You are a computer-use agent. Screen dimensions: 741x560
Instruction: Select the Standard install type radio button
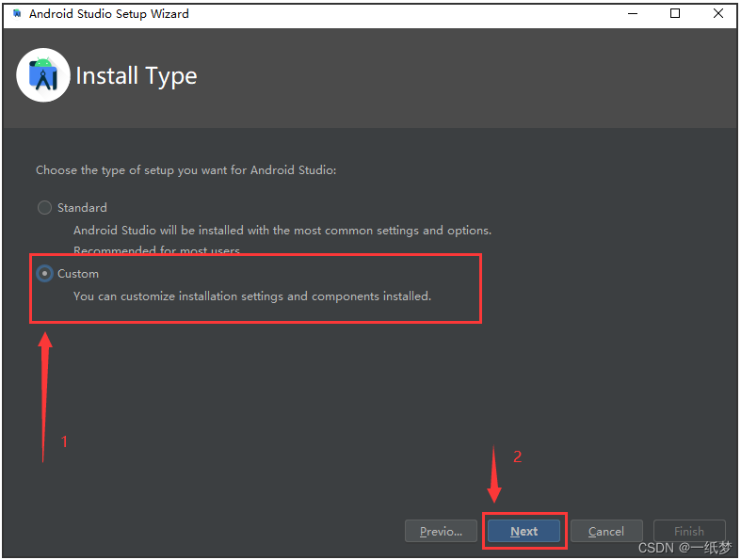click(x=44, y=207)
